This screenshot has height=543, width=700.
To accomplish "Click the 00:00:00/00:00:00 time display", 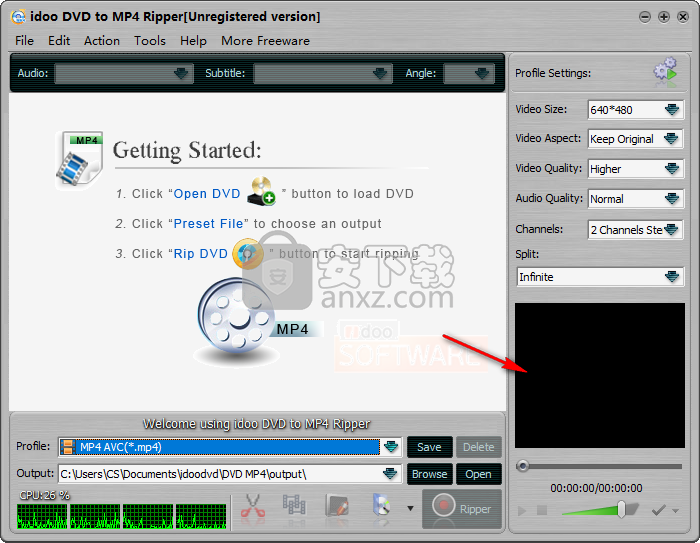I will (596, 488).
